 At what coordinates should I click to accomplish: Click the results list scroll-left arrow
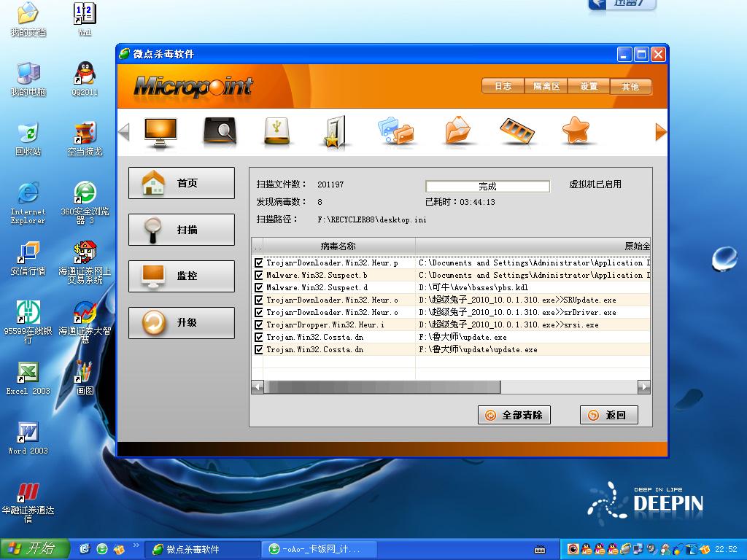pyautogui.click(x=258, y=386)
